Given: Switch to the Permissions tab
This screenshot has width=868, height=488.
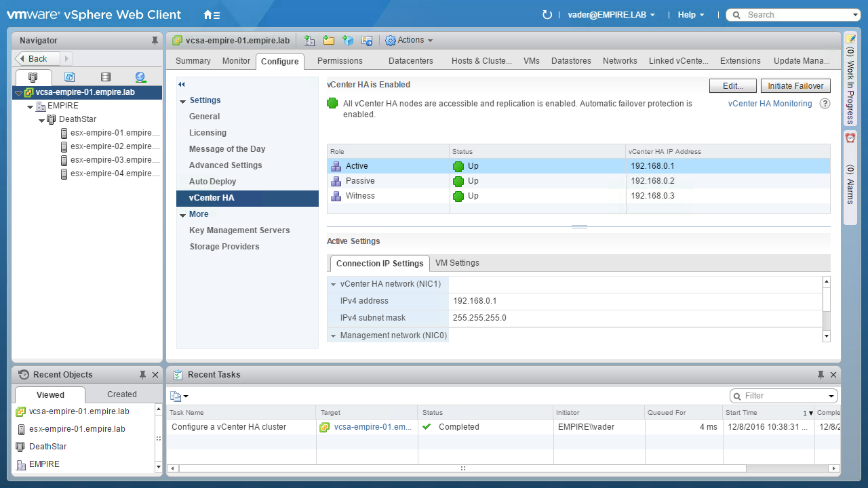Looking at the screenshot, I should pyautogui.click(x=340, y=61).
